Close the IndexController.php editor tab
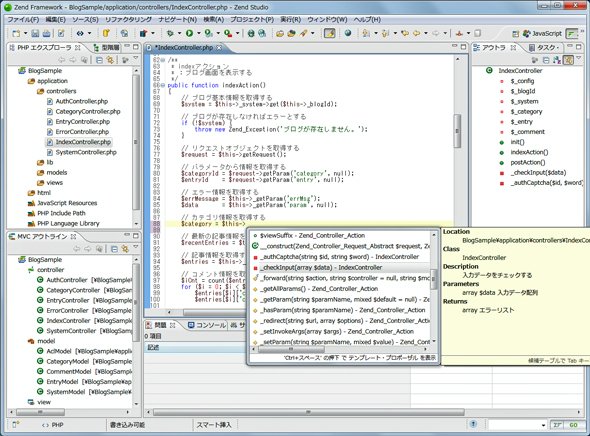 click(x=219, y=48)
